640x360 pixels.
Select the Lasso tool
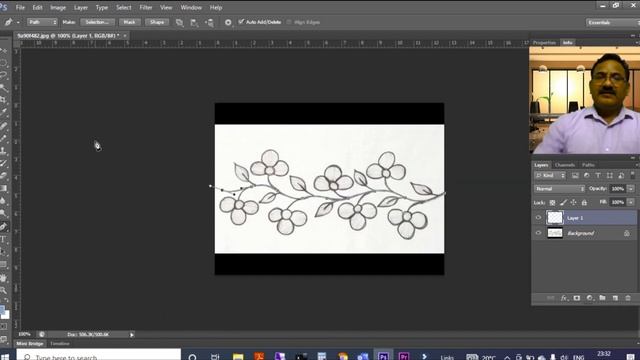tap(3, 75)
